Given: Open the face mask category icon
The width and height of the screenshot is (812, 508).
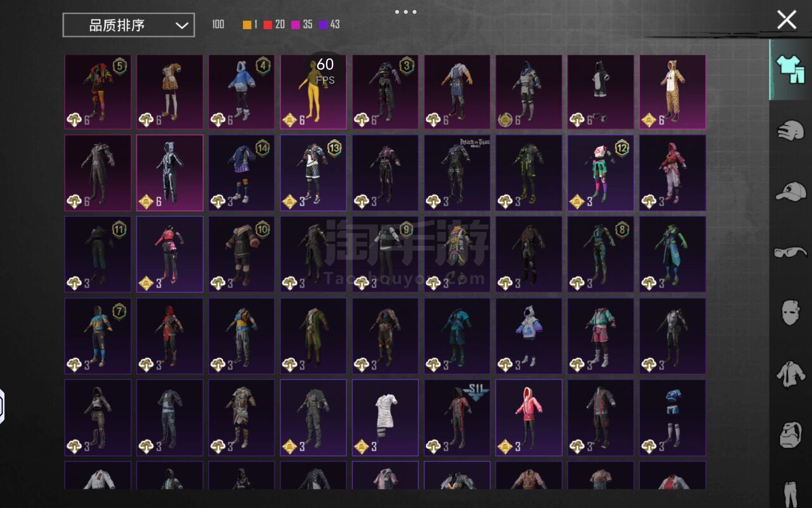Looking at the screenshot, I should (x=790, y=312).
